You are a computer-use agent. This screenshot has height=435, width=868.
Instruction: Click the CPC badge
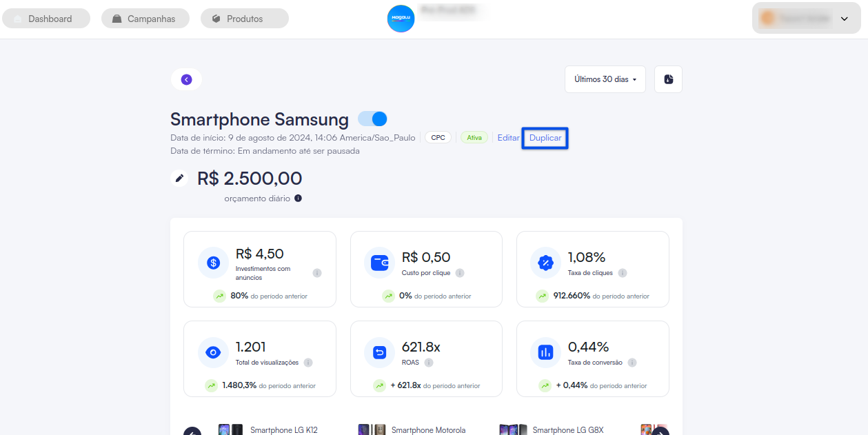pyautogui.click(x=438, y=137)
